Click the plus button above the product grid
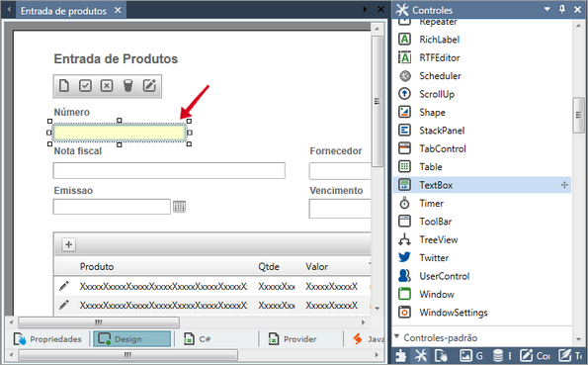 pos(68,244)
